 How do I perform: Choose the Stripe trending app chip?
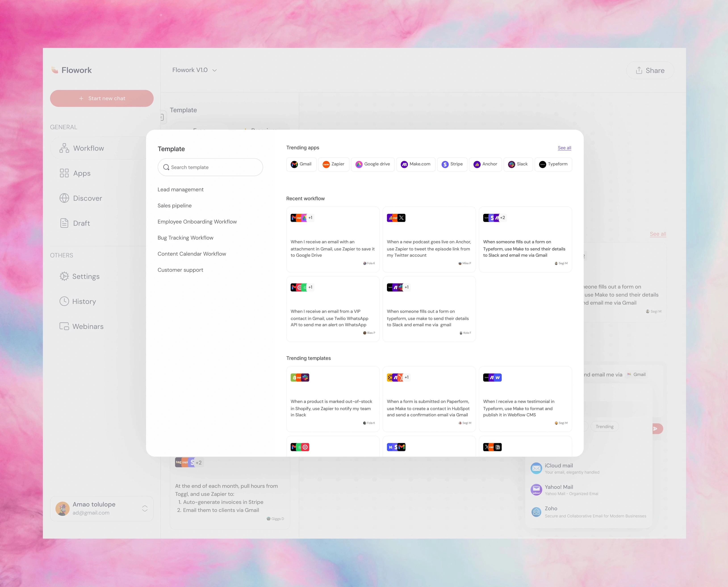tap(452, 164)
